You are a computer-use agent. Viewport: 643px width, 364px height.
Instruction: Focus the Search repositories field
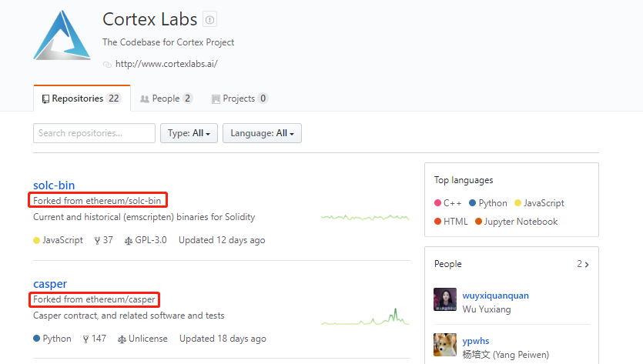coord(94,133)
